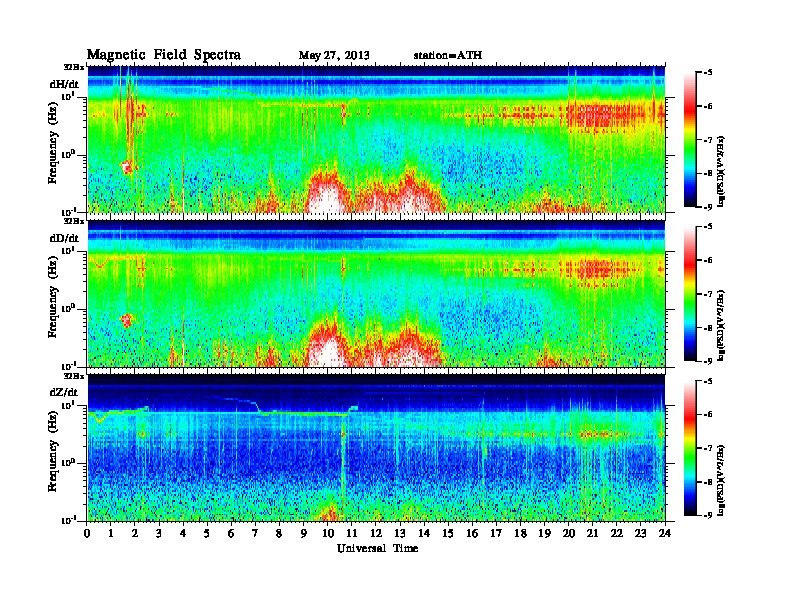Click hour tick label "20" on time axis
This screenshot has height=612, width=792.
click(x=569, y=533)
